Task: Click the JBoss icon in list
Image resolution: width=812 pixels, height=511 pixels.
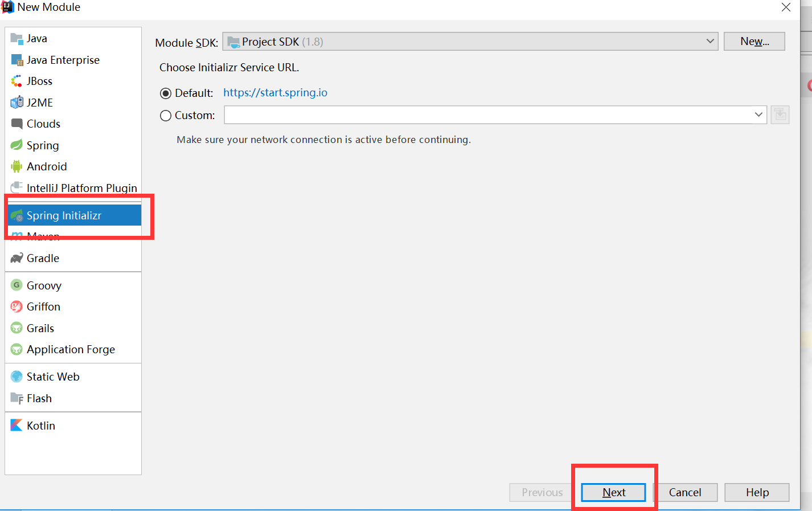Action: (x=17, y=81)
